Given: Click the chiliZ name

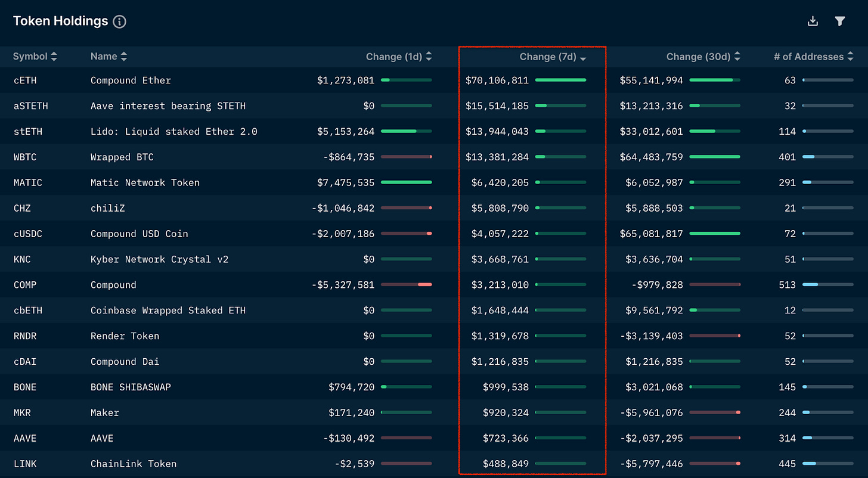Looking at the screenshot, I should coord(108,209).
